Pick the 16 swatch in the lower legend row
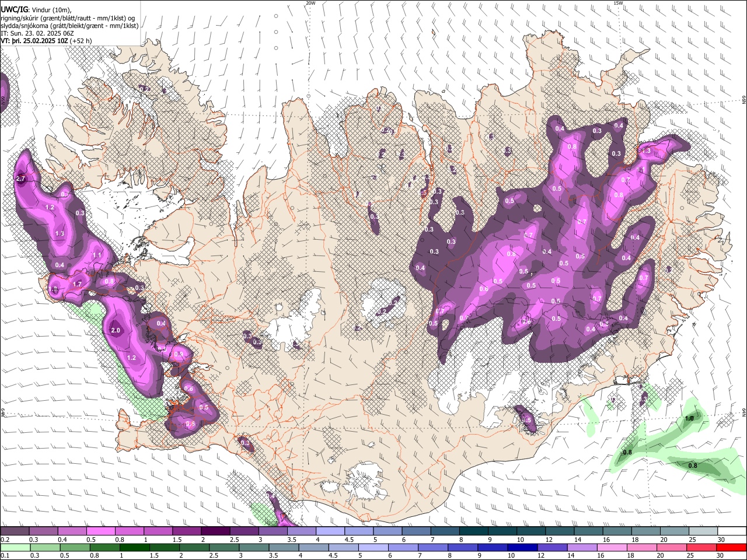This screenshot has width=747, height=560. tap(613, 547)
